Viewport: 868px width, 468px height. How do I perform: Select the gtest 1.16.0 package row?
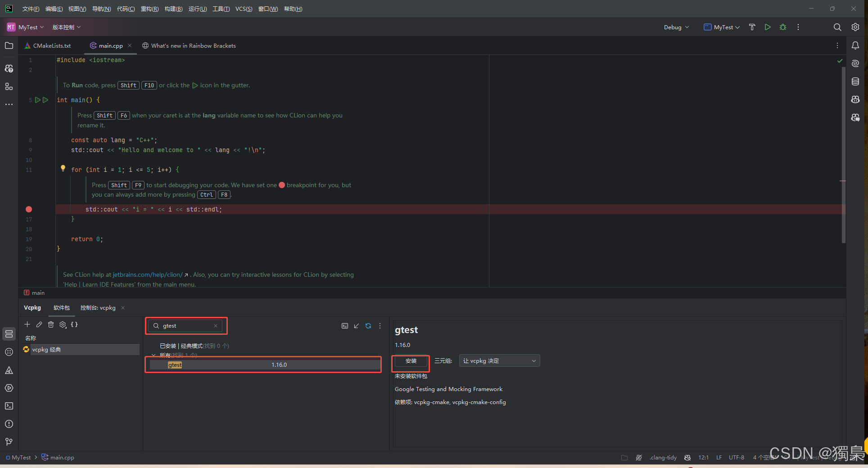[x=265, y=365]
